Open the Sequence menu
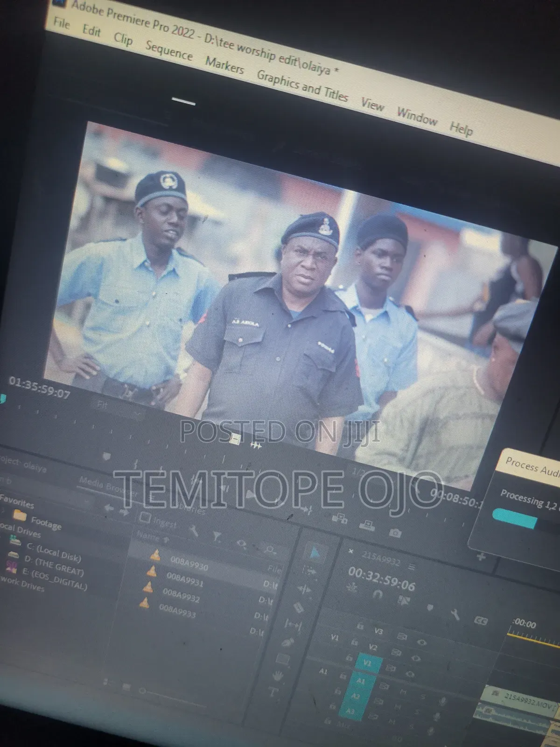Image resolution: width=560 pixels, height=747 pixels. [x=168, y=50]
